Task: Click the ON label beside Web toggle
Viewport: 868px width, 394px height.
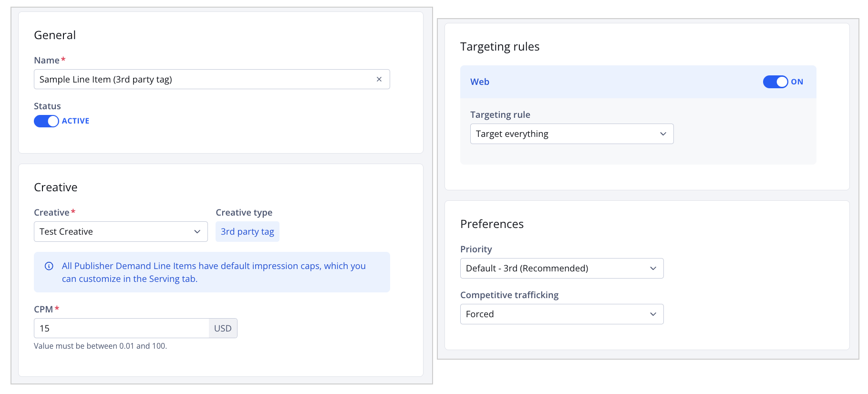Action: [x=797, y=82]
